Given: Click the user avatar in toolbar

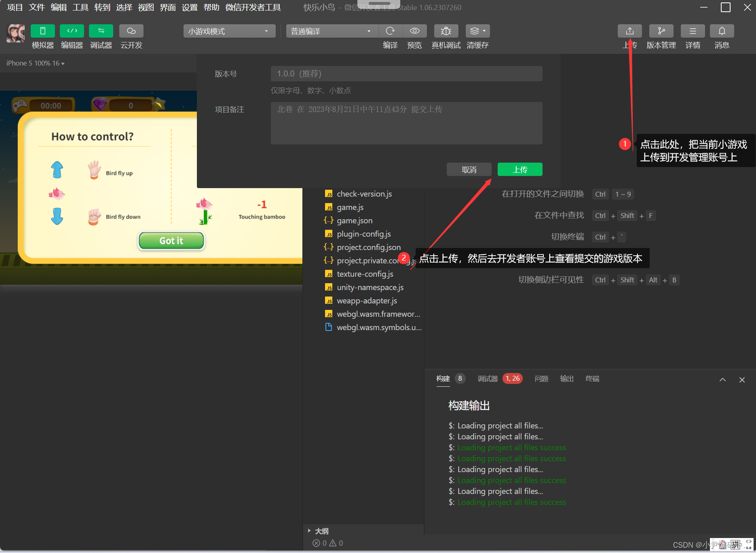Looking at the screenshot, I should pyautogui.click(x=15, y=33).
